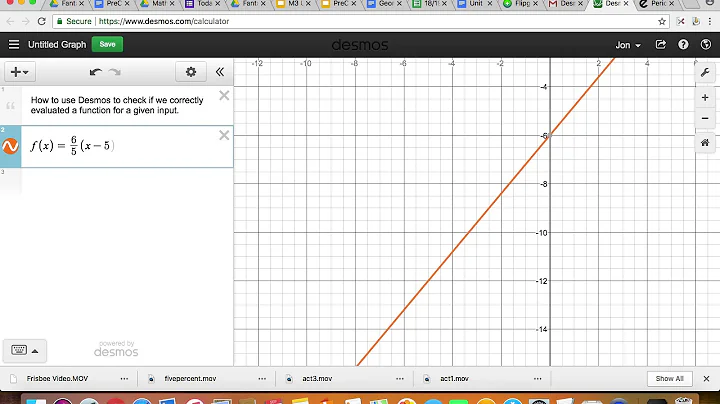Close the active Desmos tab

626,4
